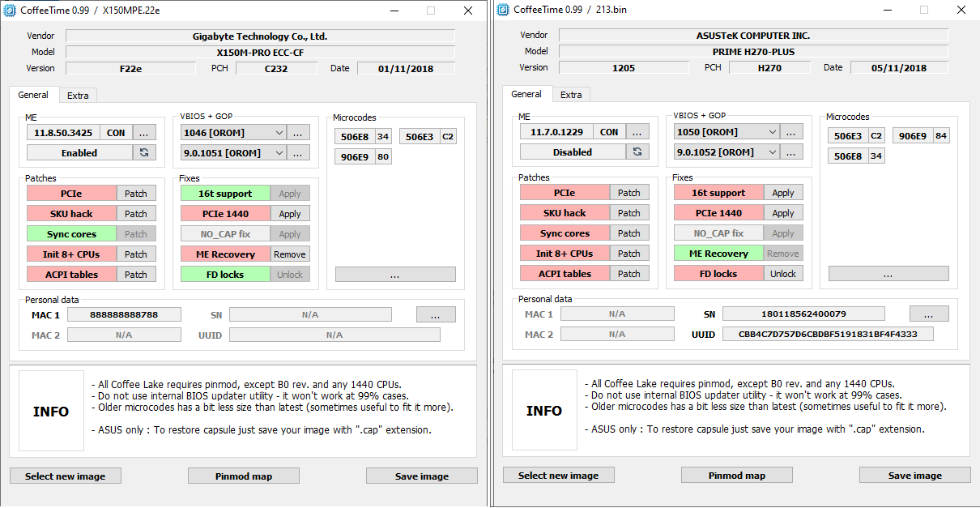Patch Sync cores in the 213.bin window
This screenshot has width=980, height=508.
coord(629,233)
